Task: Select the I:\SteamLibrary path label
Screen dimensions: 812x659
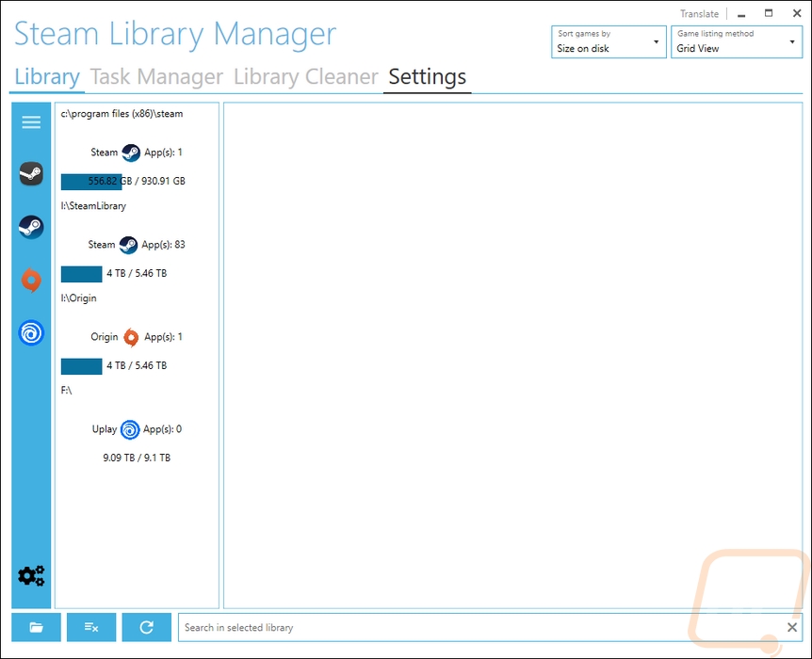Action: (x=93, y=206)
